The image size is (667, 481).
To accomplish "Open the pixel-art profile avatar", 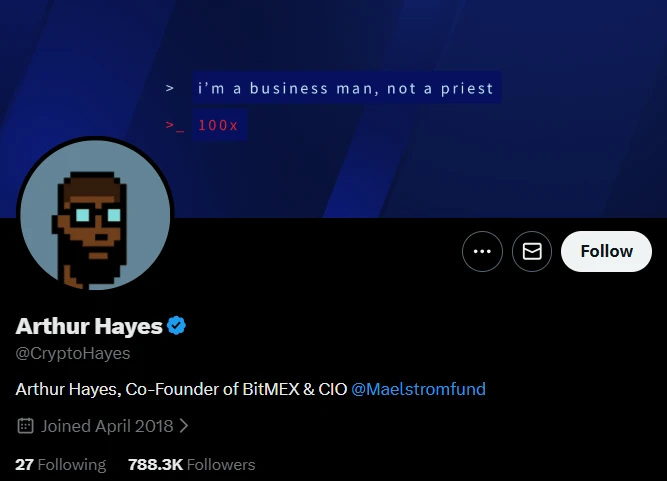I will click(x=95, y=215).
